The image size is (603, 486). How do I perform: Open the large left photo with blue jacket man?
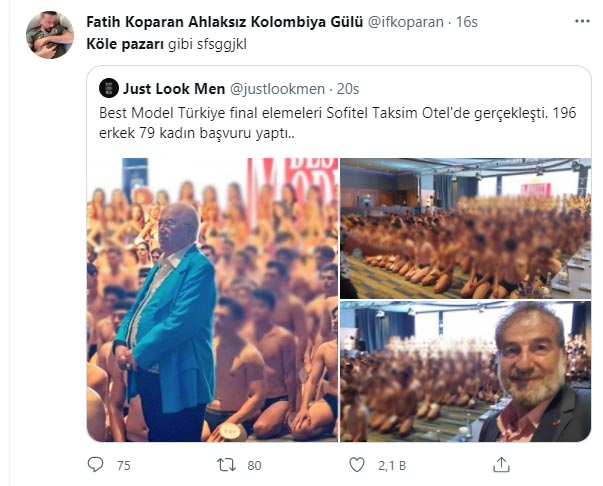tap(213, 300)
